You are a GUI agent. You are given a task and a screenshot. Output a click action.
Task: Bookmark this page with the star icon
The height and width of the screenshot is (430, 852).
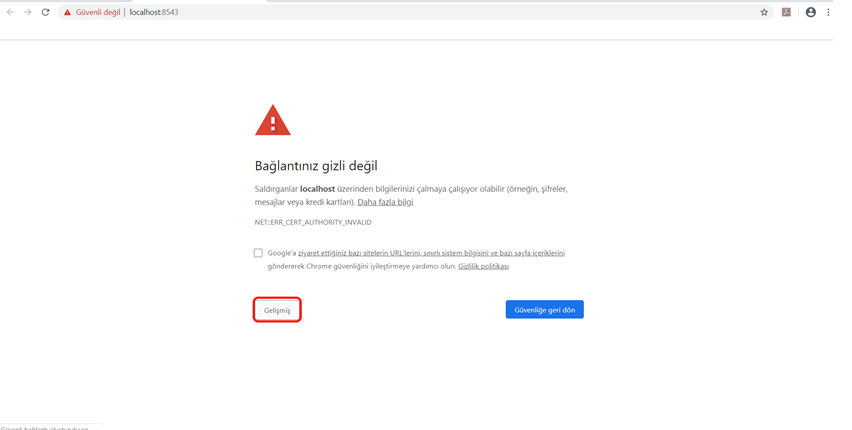coord(764,12)
